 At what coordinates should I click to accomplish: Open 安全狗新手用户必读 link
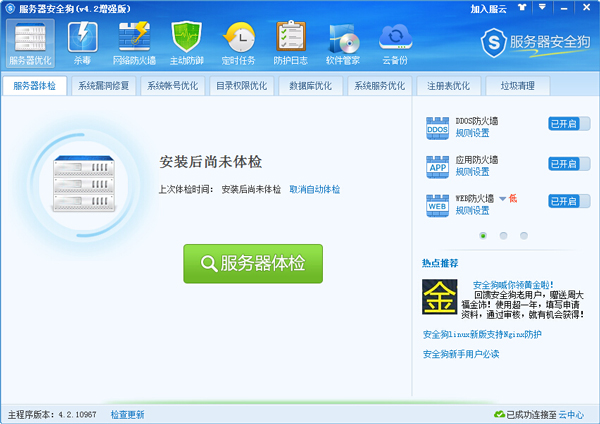(461, 354)
